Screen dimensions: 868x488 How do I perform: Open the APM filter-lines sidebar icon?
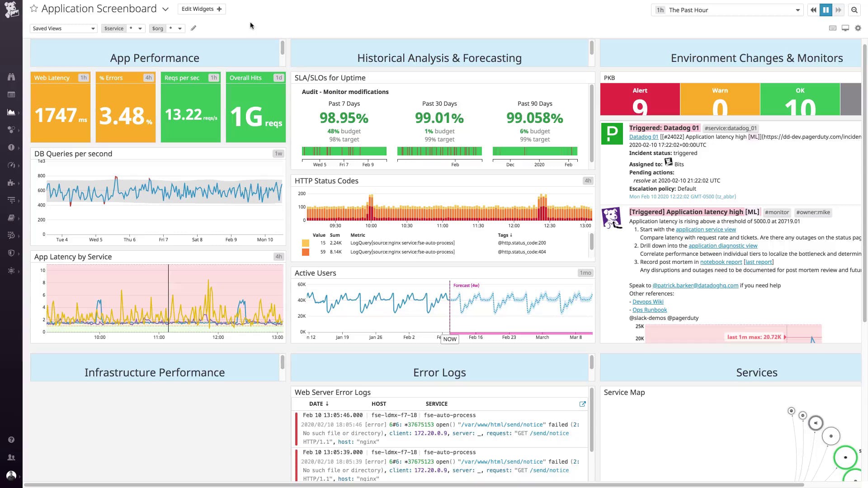[x=11, y=200]
